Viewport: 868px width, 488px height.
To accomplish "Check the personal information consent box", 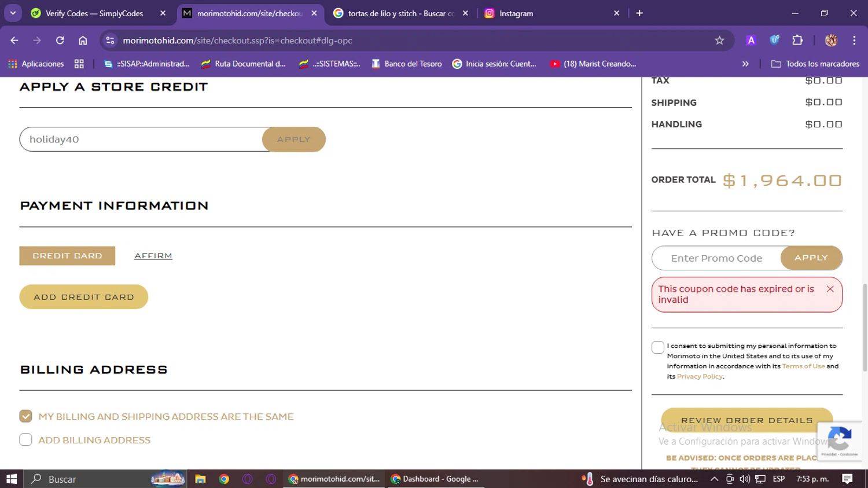I will (x=658, y=347).
